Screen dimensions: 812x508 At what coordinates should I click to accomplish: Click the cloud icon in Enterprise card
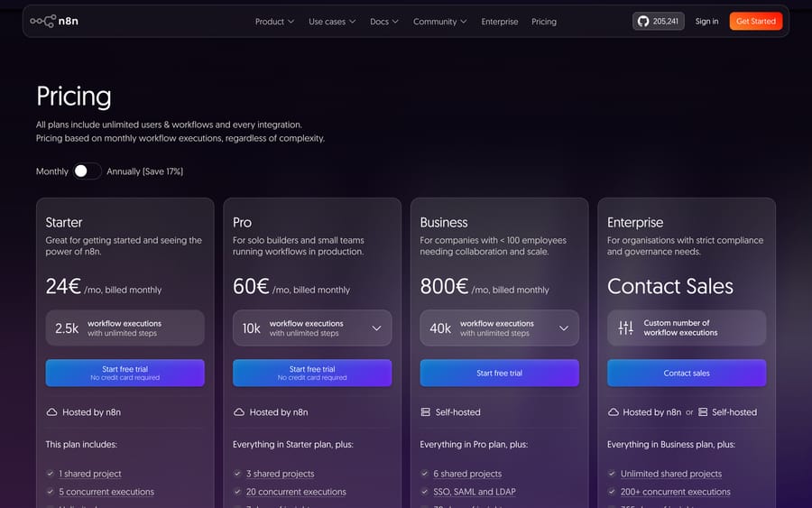(614, 412)
